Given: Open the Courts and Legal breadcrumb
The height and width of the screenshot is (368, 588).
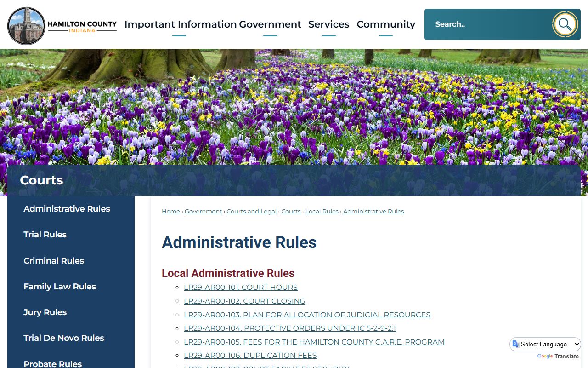Looking at the screenshot, I should (252, 212).
